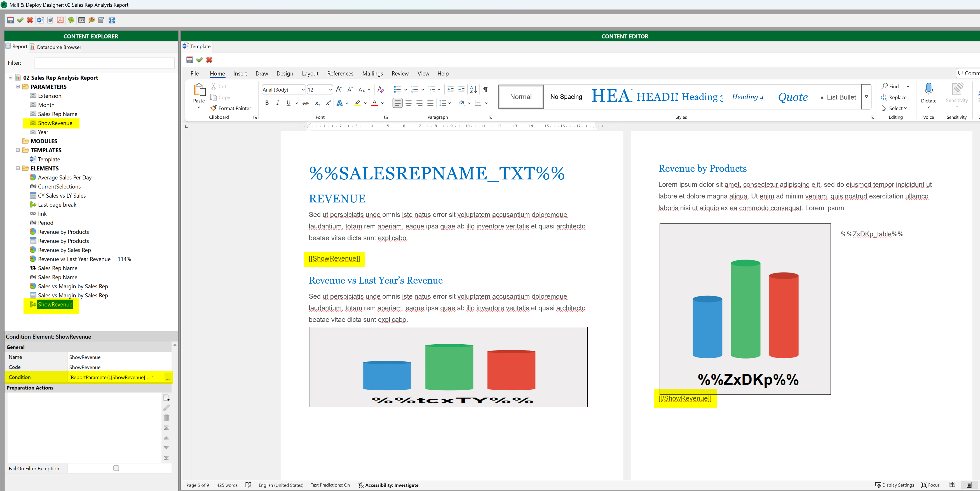Image resolution: width=980 pixels, height=491 pixels.
Task: Click the Condition ellipsis button
Action: pos(167,378)
